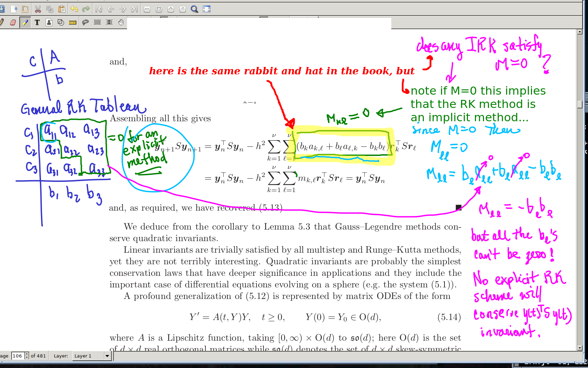The width and height of the screenshot is (588, 368).
Task: Click the Undo arrow
Action: point(74,9)
